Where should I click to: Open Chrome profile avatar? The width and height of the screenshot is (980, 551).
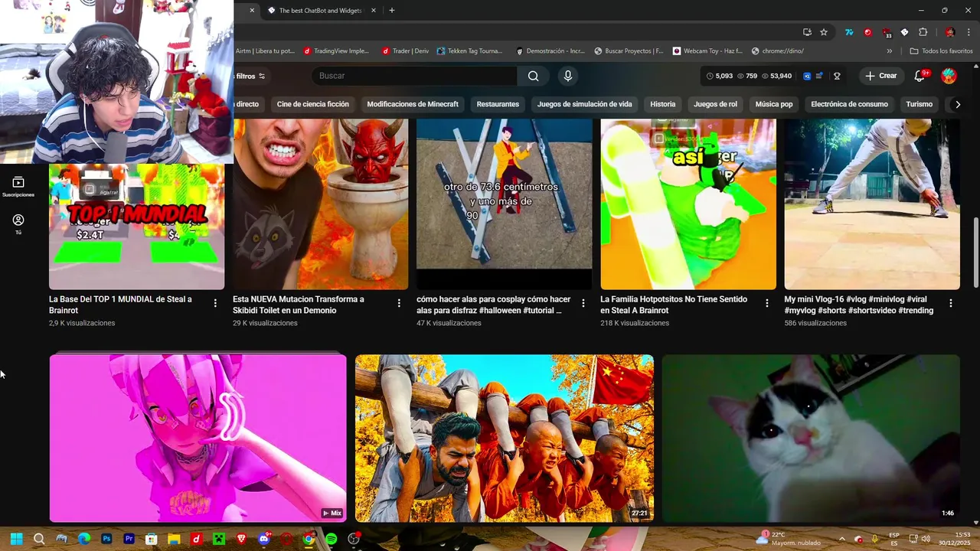[950, 32]
